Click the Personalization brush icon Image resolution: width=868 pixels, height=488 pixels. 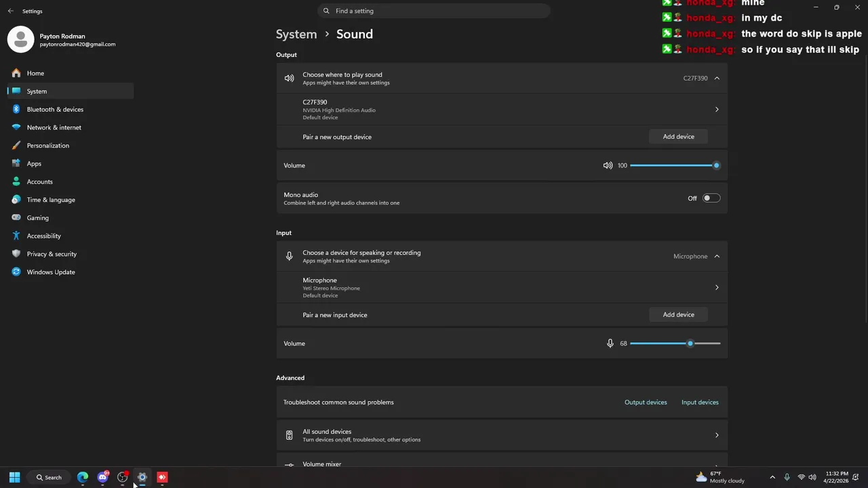tap(16, 146)
